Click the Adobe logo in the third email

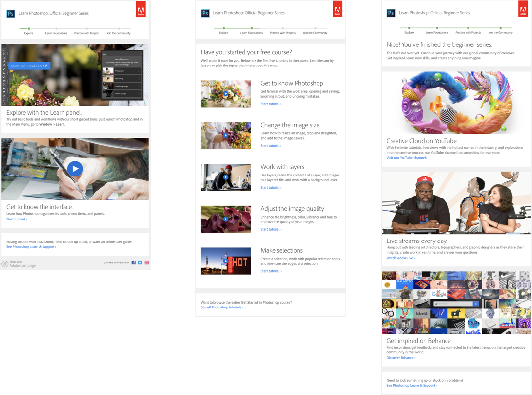523,8
